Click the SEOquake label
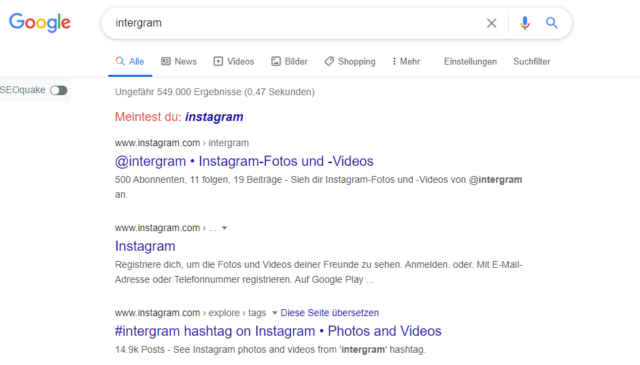The width and height of the screenshot is (640, 365). click(22, 90)
